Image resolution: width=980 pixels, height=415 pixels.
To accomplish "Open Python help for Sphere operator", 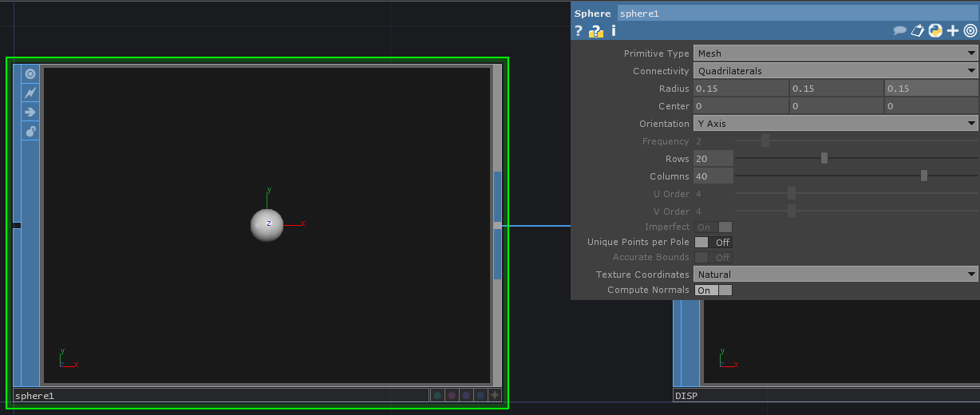I will [595, 31].
